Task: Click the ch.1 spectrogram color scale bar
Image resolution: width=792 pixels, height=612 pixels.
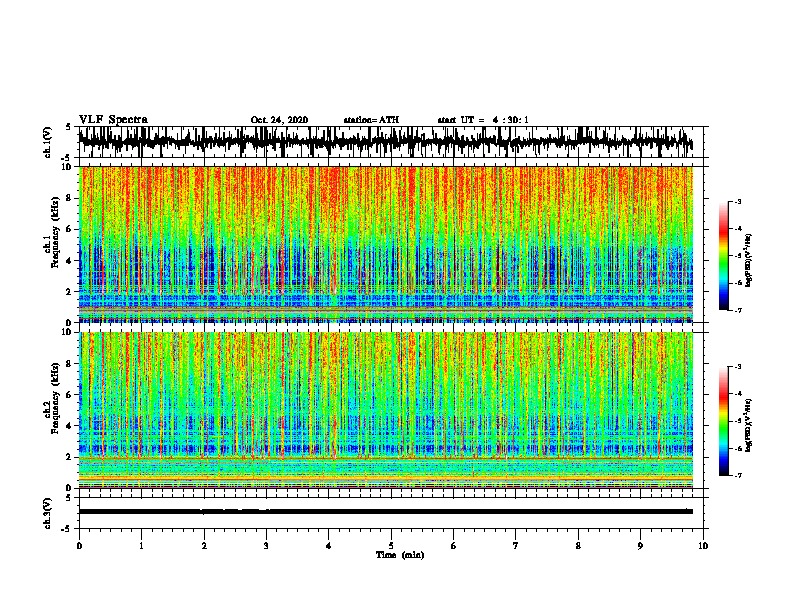Action: (723, 256)
